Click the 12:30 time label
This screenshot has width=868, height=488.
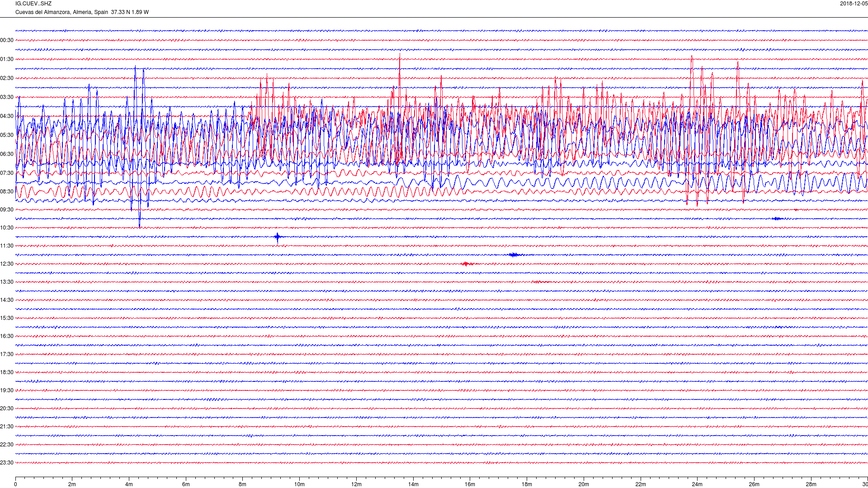[x=7, y=264]
